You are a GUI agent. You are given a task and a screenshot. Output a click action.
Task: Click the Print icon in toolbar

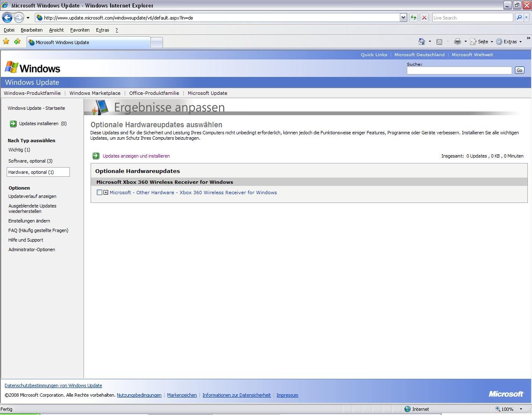458,42
